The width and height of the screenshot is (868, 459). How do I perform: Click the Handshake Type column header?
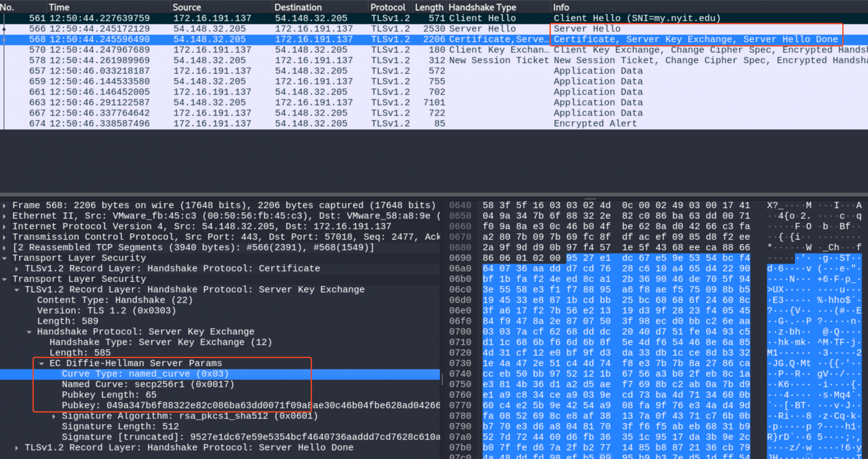pyautogui.click(x=482, y=7)
